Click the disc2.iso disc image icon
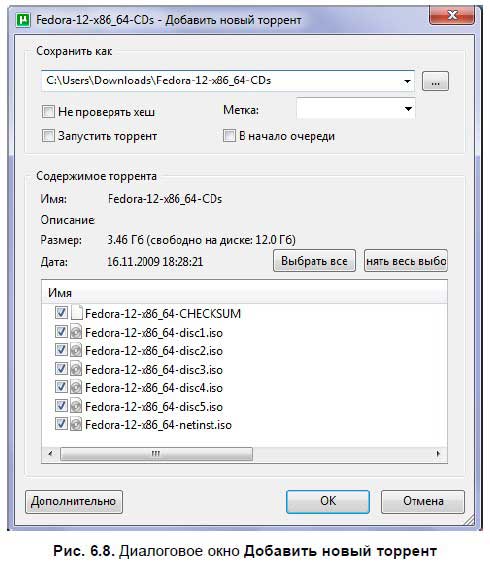 pyautogui.click(x=76, y=351)
